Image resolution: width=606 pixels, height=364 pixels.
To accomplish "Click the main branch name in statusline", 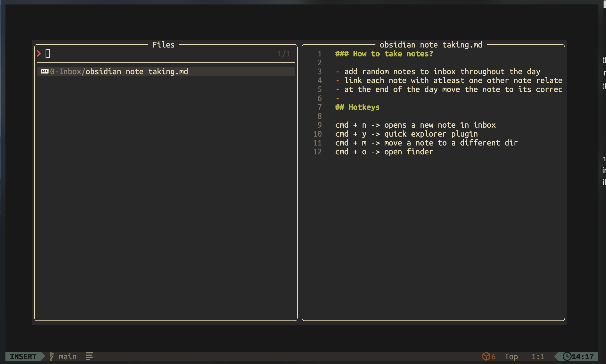I will pos(68,356).
